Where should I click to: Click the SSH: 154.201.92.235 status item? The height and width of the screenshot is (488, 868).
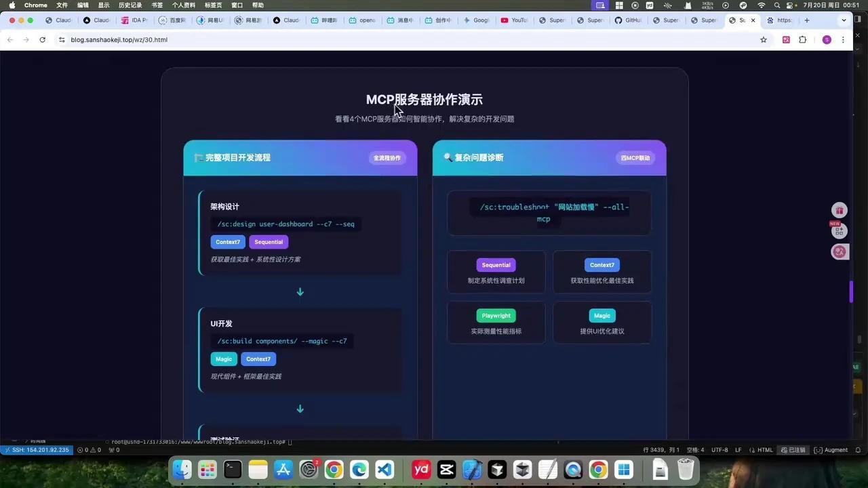(x=37, y=450)
